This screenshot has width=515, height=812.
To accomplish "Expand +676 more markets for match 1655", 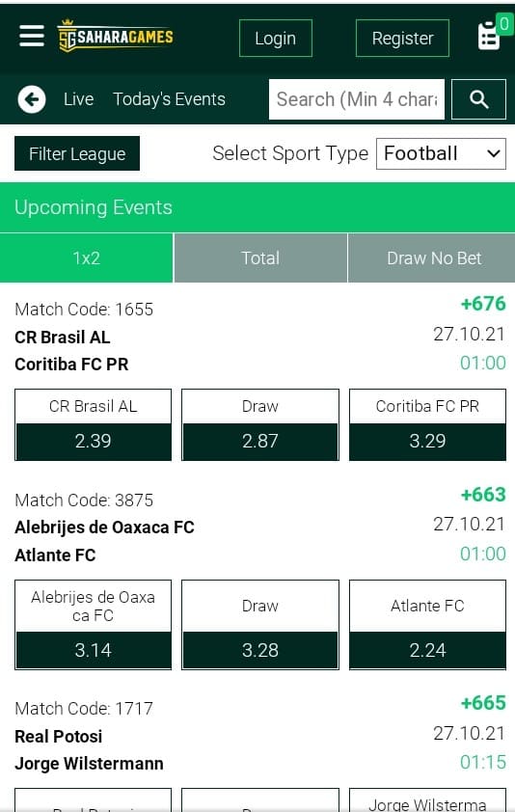I will click(x=483, y=304).
